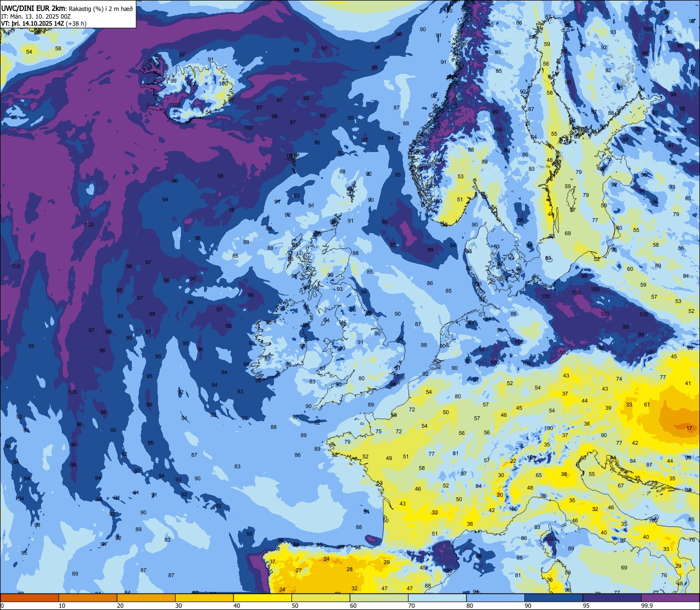Click the 'IT: Mán. 13. 10. 2025 00Z' line
Image resolution: width=700 pixels, height=610 pixels.
coord(37,16)
